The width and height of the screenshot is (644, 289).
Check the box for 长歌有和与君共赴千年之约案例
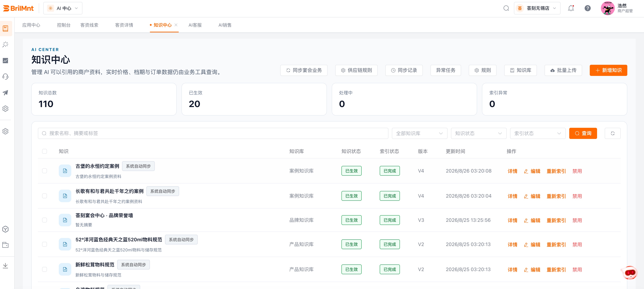click(45, 196)
